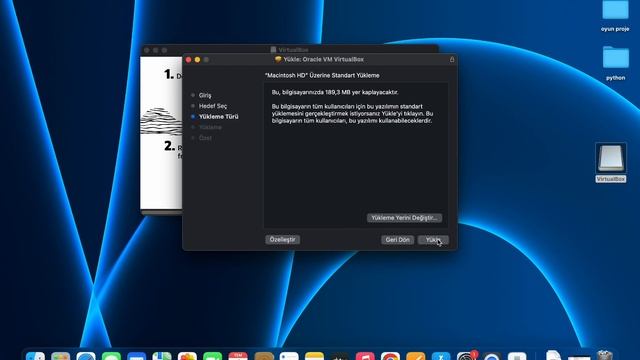Launch Music app from the dock

[365, 356]
